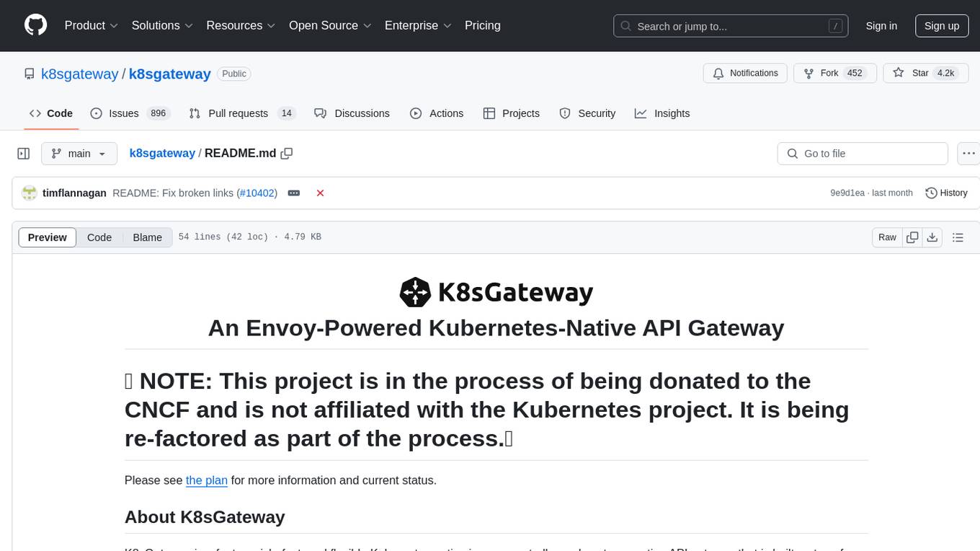This screenshot has width=980, height=551.
Task: Expand the Open Source menu
Action: click(330, 25)
